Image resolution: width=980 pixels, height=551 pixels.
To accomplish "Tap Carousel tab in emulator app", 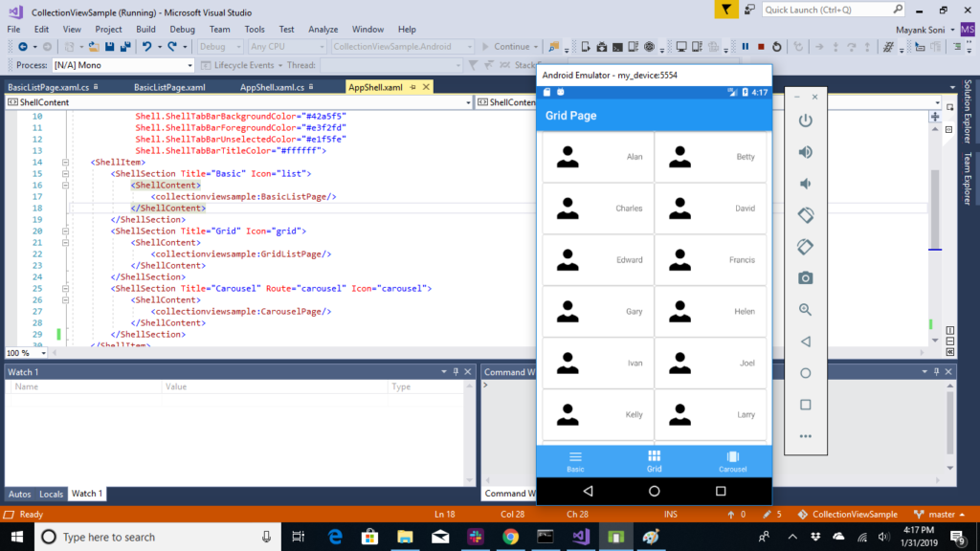I will pyautogui.click(x=732, y=461).
